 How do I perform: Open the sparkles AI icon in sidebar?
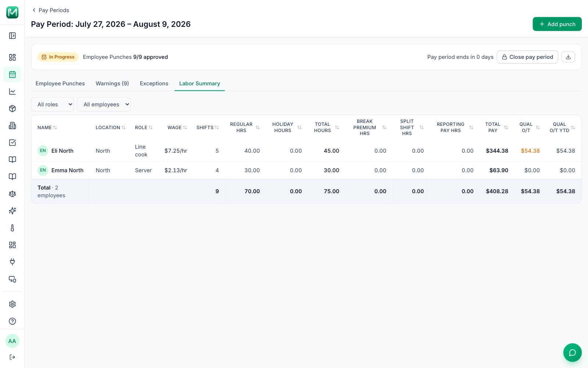[x=12, y=211]
